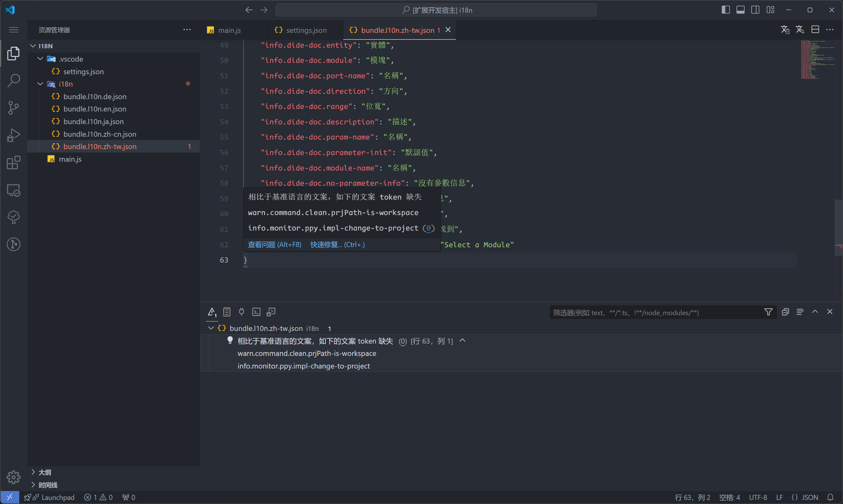Open bundle.l10n.de.json in explorer
This screenshot has height=504, width=843.
point(114,96)
